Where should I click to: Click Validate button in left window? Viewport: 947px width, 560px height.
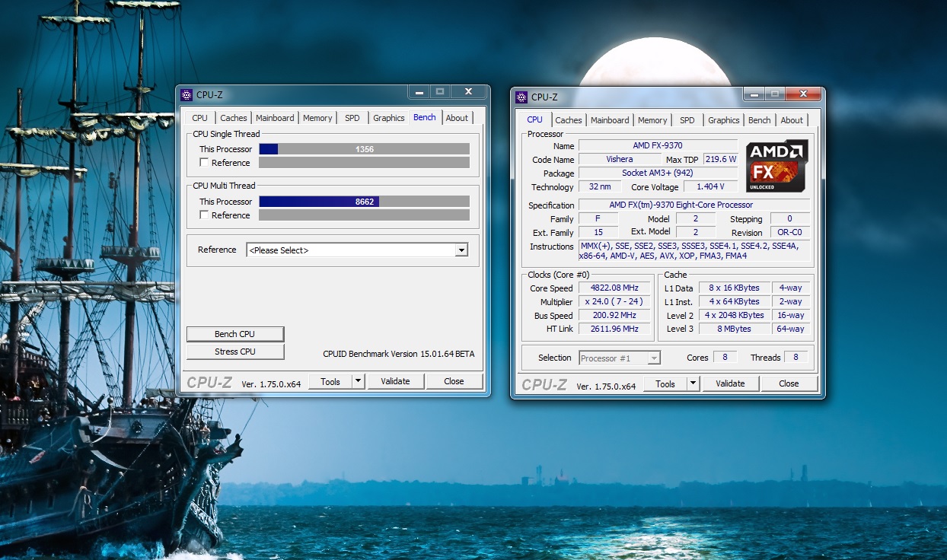click(x=395, y=381)
